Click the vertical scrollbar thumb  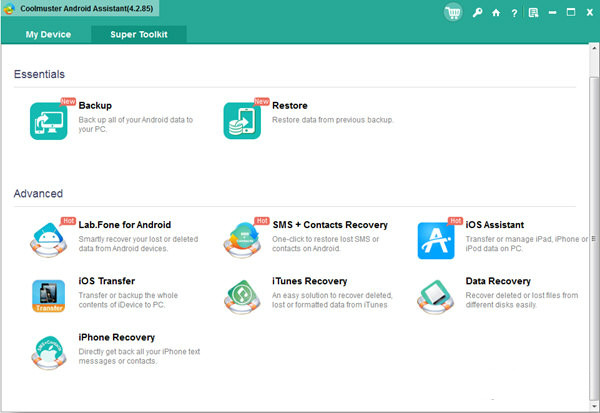coord(594,238)
